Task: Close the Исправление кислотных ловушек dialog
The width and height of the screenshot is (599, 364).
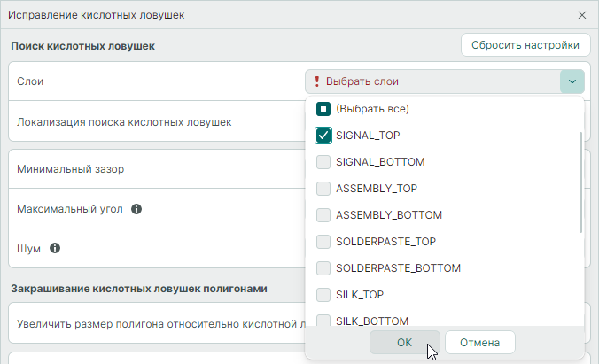Action: click(x=582, y=15)
